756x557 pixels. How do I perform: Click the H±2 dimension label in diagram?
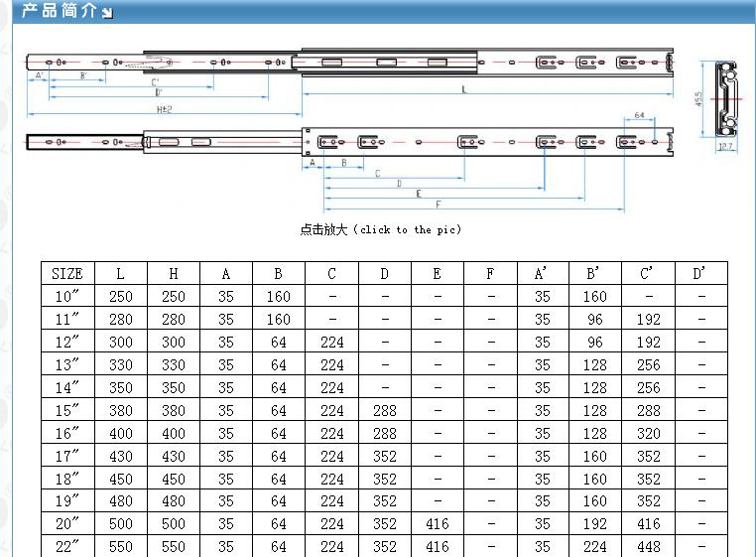[165, 109]
